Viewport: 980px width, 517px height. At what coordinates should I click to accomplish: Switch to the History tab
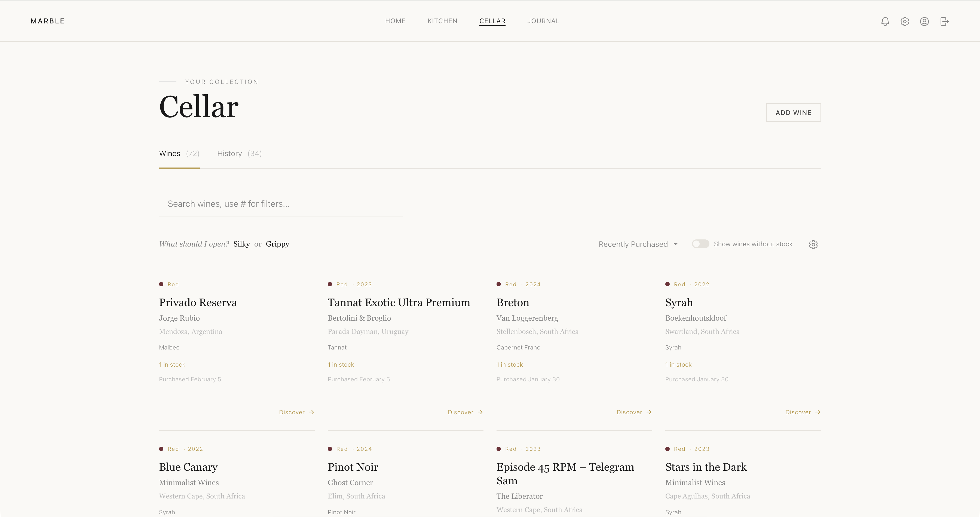[x=229, y=153]
